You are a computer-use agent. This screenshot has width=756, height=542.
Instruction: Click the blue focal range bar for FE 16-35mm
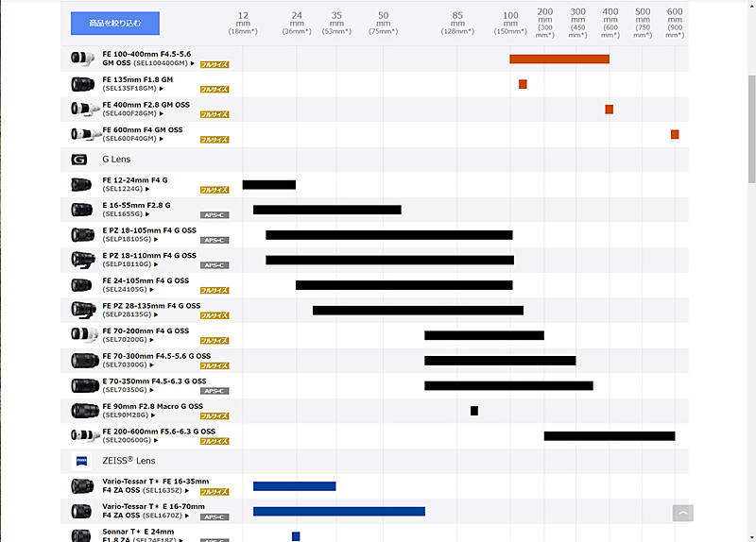(x=294, y=486)
